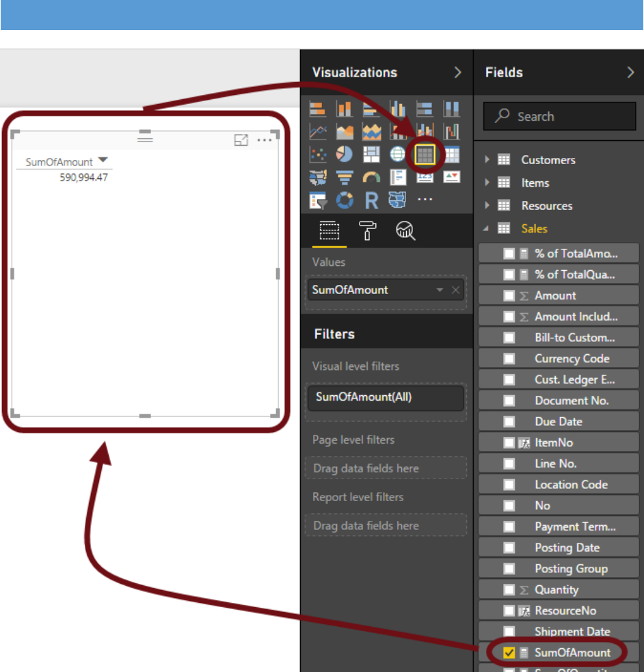Expand the Items table
The height and width of the screenshot is (672, 644).
[487, 183]
